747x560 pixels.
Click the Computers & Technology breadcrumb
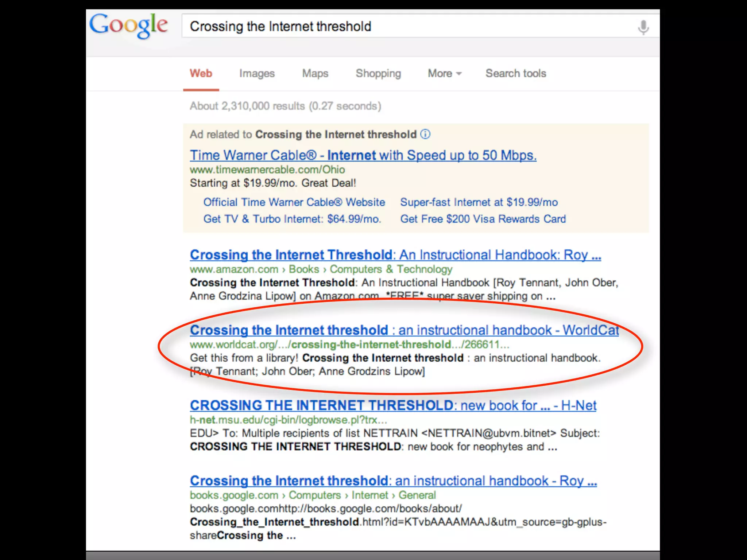[x=391, y=269]
